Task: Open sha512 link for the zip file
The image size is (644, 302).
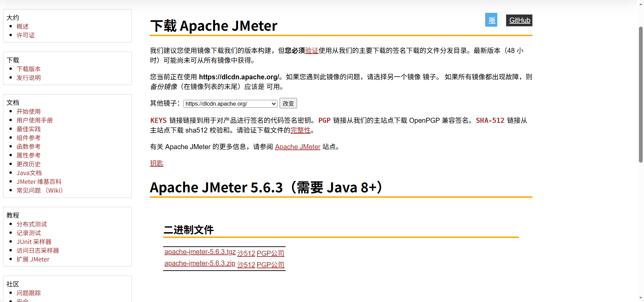Action: (246, 265)
